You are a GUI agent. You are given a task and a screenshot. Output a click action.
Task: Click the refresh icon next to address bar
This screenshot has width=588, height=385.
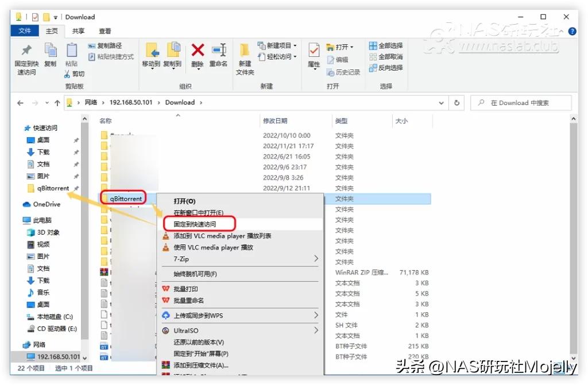point(457,102)
